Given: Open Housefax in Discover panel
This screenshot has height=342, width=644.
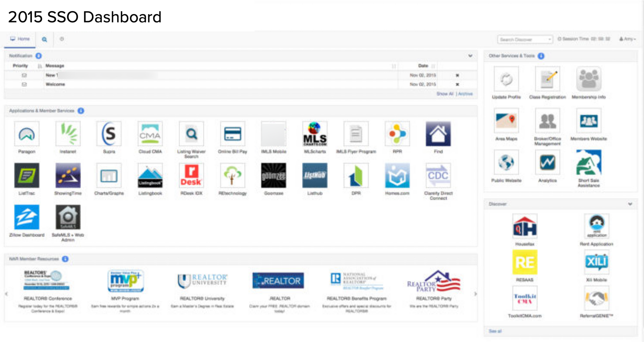Looking at the screenshot, I should [525, 226].
